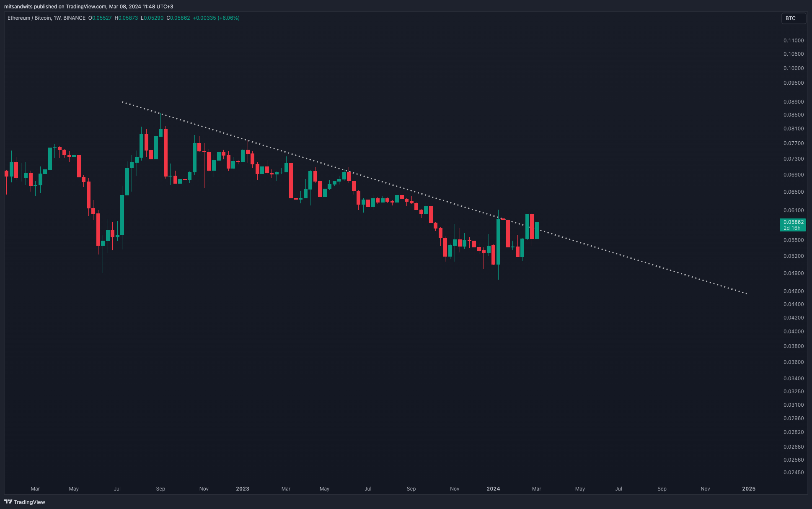Click the current price label 0.05862
The image size is (812, 509).
click(x=793, y=225)
